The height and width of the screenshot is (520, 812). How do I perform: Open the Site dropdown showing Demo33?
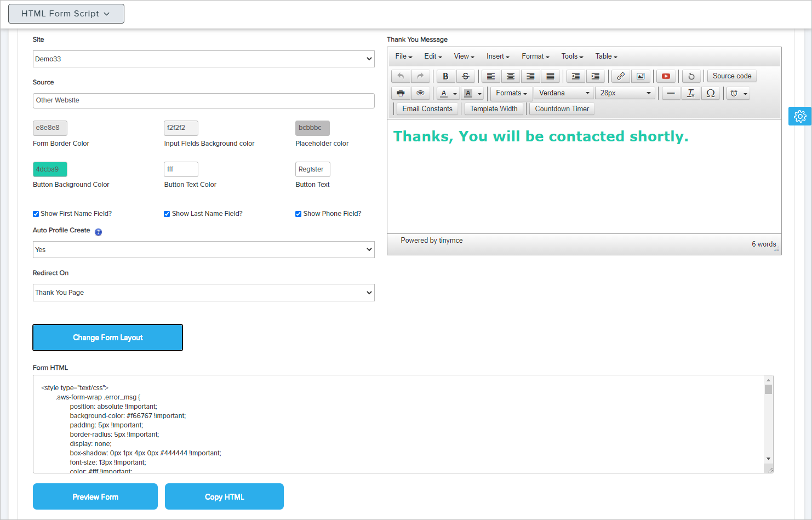[x=203, y=59]
